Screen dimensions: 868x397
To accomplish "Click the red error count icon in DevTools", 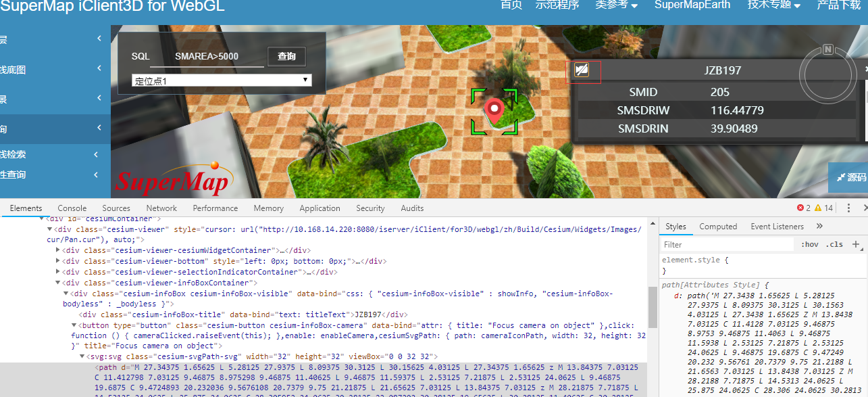I will (x=800, y=208).
